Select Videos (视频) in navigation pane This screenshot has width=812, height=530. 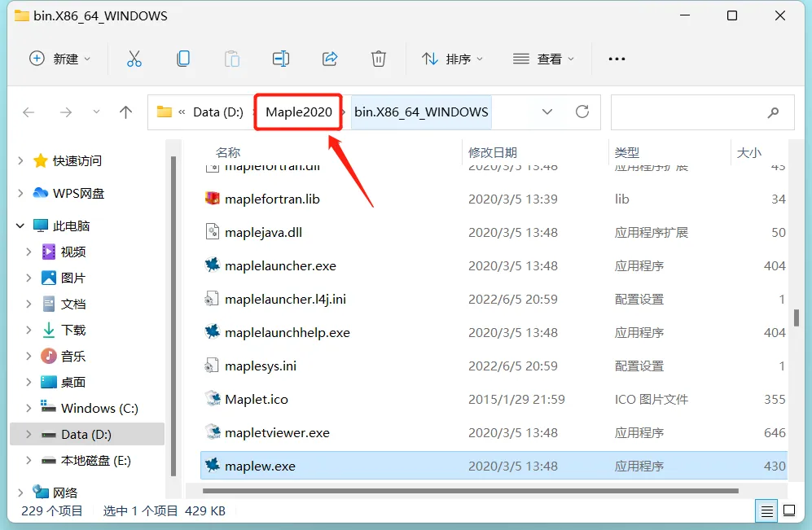(x=73, y=252)
